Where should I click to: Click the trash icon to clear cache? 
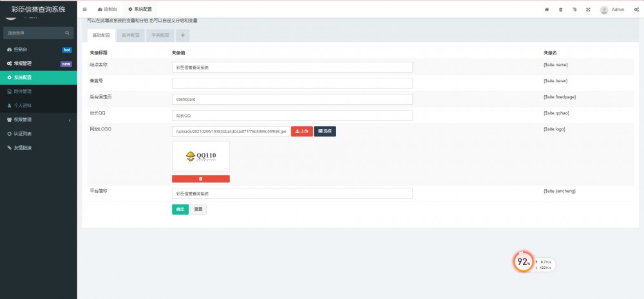click(x=560, y=10)
